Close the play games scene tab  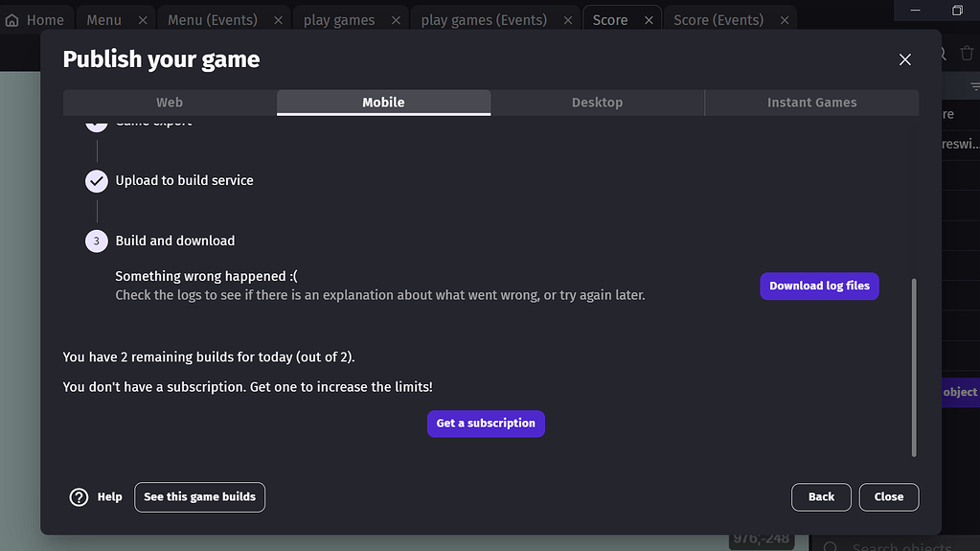396,20
